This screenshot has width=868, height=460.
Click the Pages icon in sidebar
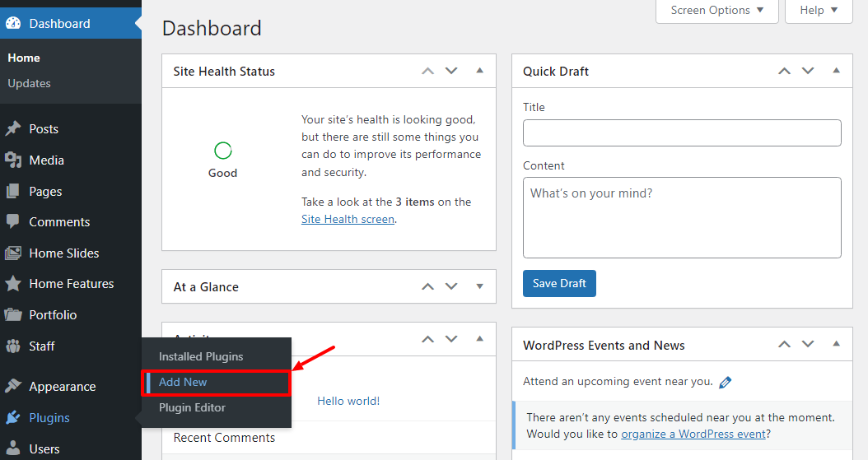(x=13, y=191)
